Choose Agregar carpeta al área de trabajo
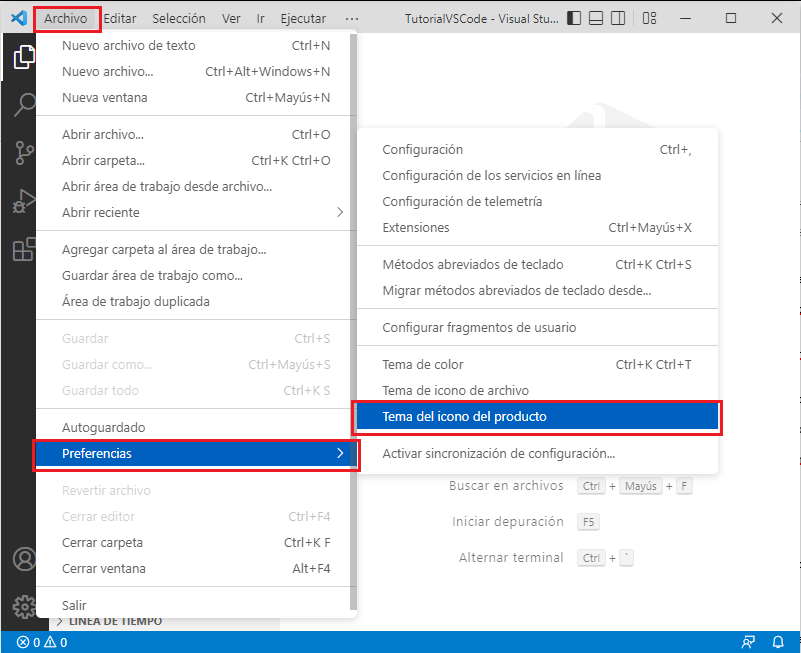 coord(196,250)
